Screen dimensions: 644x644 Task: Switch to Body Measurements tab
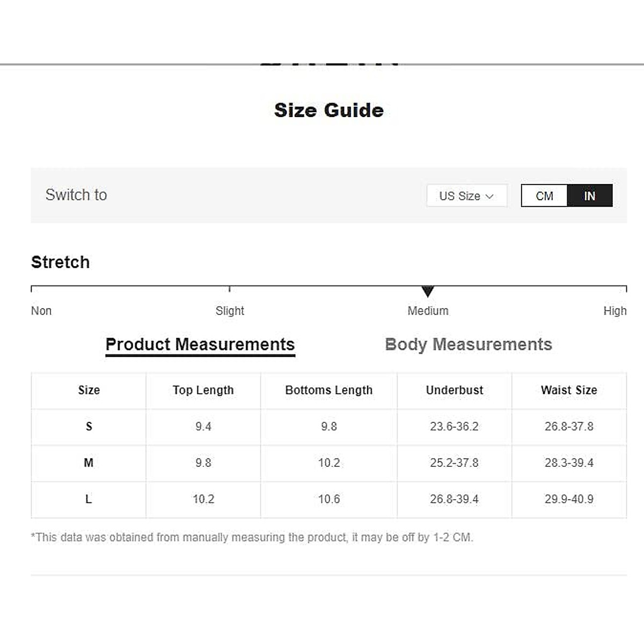(x=469, y=345)
